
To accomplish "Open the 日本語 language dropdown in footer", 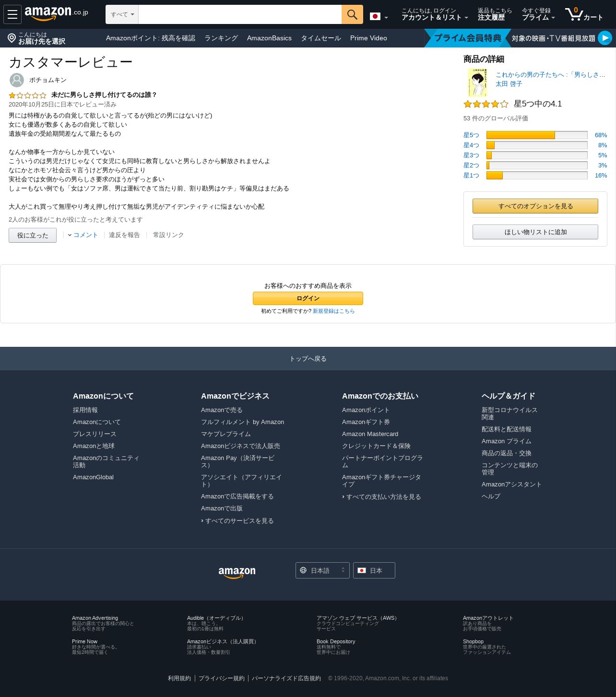I will pos(322,570).
